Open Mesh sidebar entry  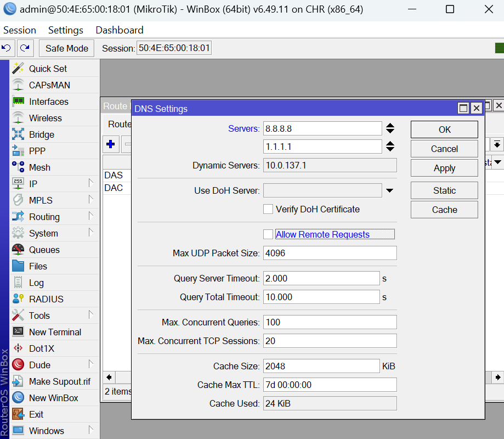(x=54, y=167)
